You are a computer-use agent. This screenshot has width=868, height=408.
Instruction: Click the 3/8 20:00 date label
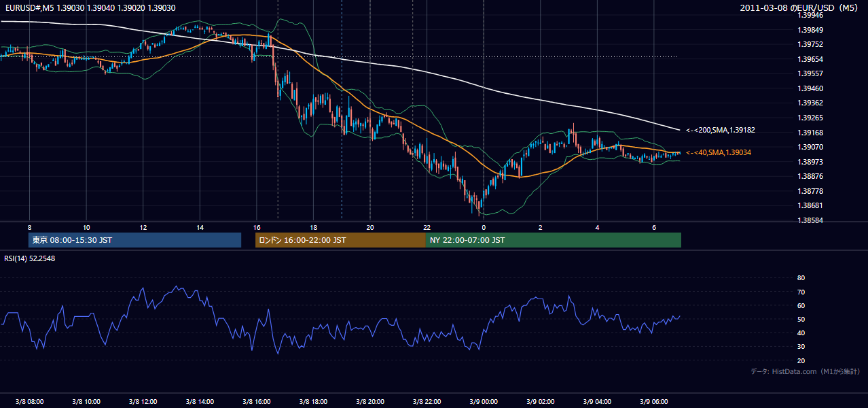[370, 401]
